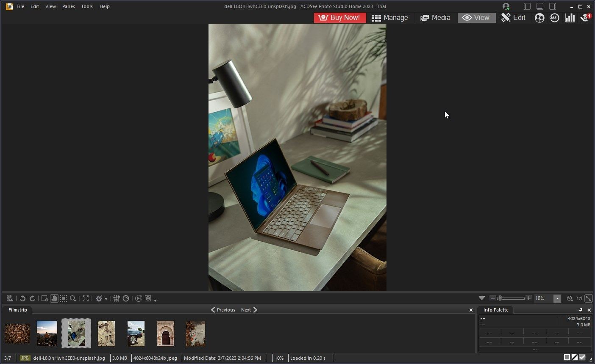Select the Filmstrip tab
Screen dimensions: 595x364
(x=18, y=310)
